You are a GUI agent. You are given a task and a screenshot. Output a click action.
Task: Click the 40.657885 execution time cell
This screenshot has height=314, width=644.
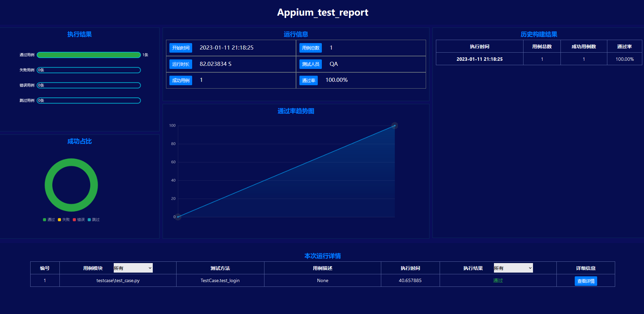coord(410,280)
